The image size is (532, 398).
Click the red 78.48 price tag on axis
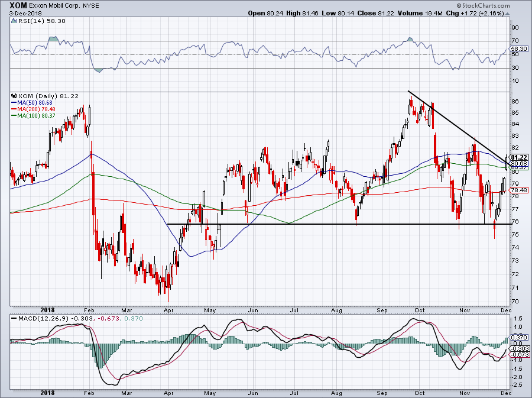[519, 190]
